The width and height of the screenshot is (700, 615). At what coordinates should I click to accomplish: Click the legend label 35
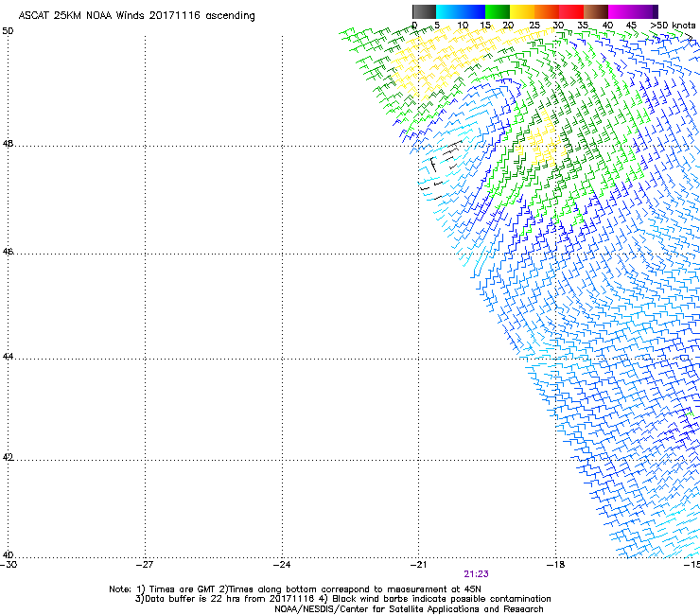pyautogui.click(x=583, y=26)
